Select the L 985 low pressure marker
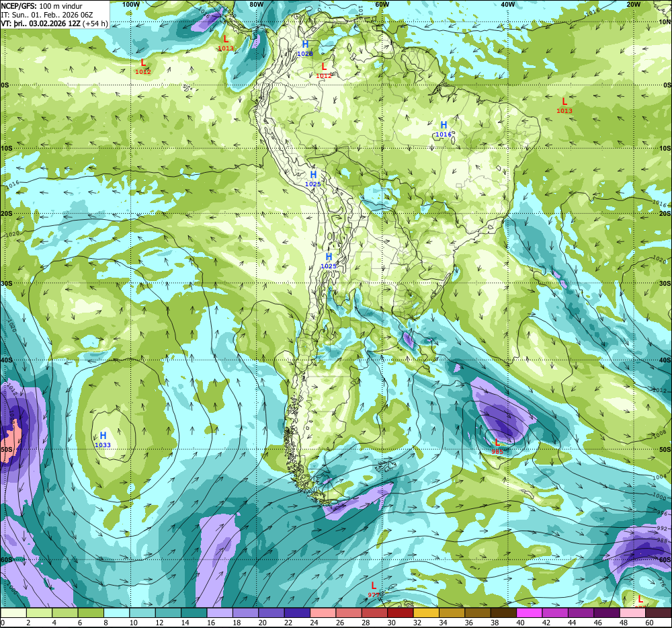The image size is (672, 628). pyautogui.click(x=497, y=446)
